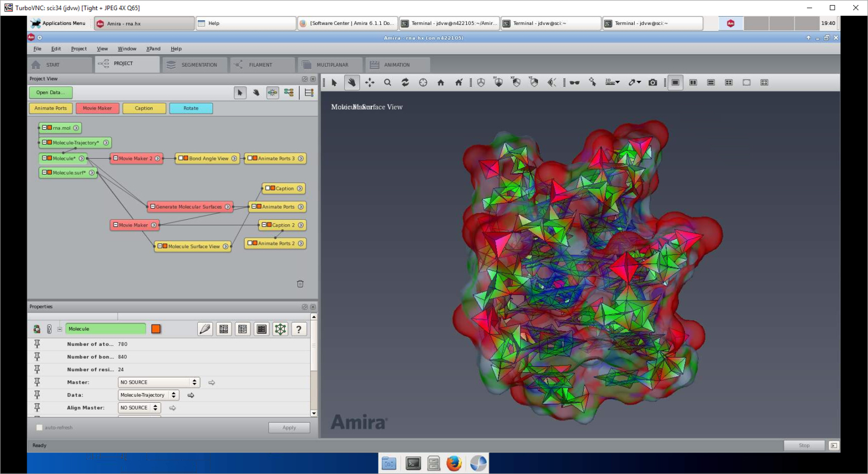Toggle visibility of the Molecule Surface View module
The height and width of the screenshot is (474, 868).
pyautogui.click(x=164, y=246)
